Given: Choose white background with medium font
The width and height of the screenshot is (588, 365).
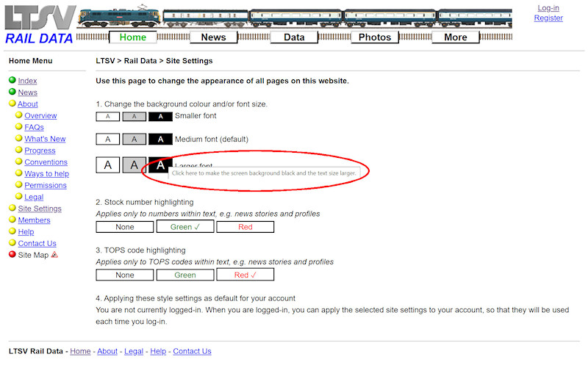Looking at the screenshot, I should (108, 139).
